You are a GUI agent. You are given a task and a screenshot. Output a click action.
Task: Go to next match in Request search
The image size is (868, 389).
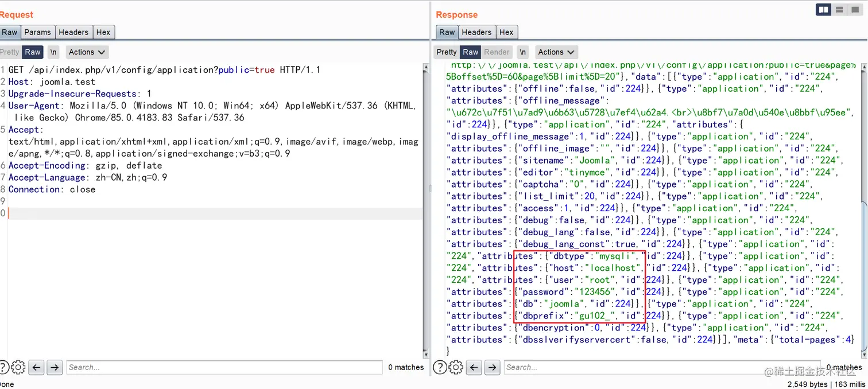pos(55,367)
